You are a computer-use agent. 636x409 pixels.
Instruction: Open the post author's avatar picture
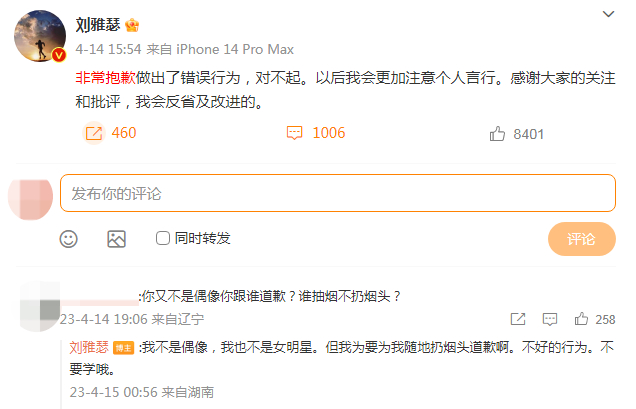pyautogui.click(x=40, y=36)
